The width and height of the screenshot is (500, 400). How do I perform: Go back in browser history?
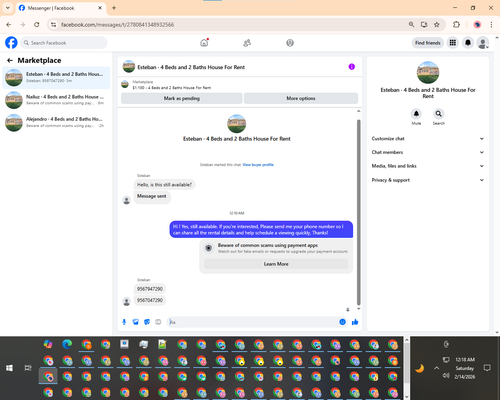[x=9, y=24]
